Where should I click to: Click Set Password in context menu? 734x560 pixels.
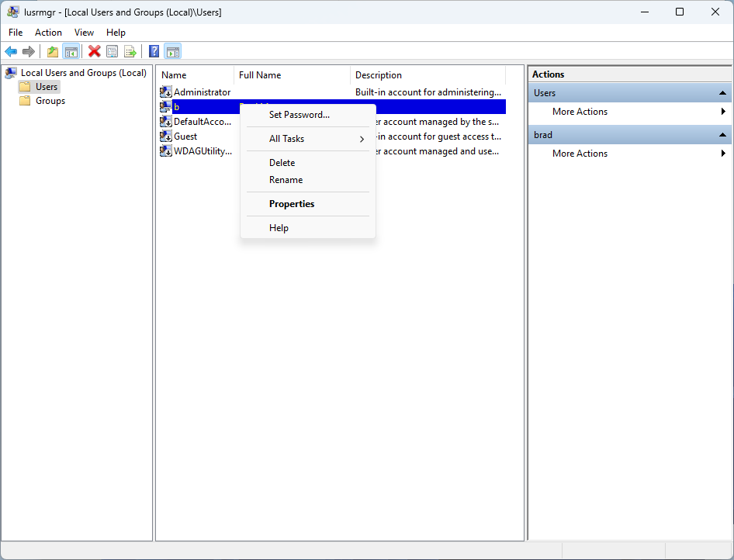tap(299, 115)
